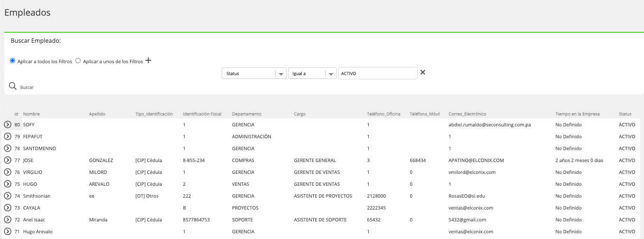
Task: Click email abdiel.rumaldo@seconsulting.com.pa
Action: [x=489, y=124]
